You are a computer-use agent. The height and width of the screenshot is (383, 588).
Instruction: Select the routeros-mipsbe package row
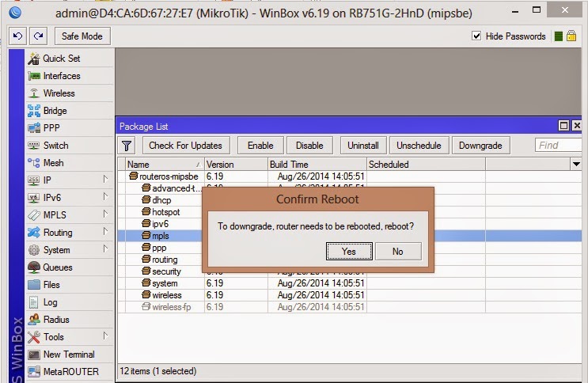350,176
